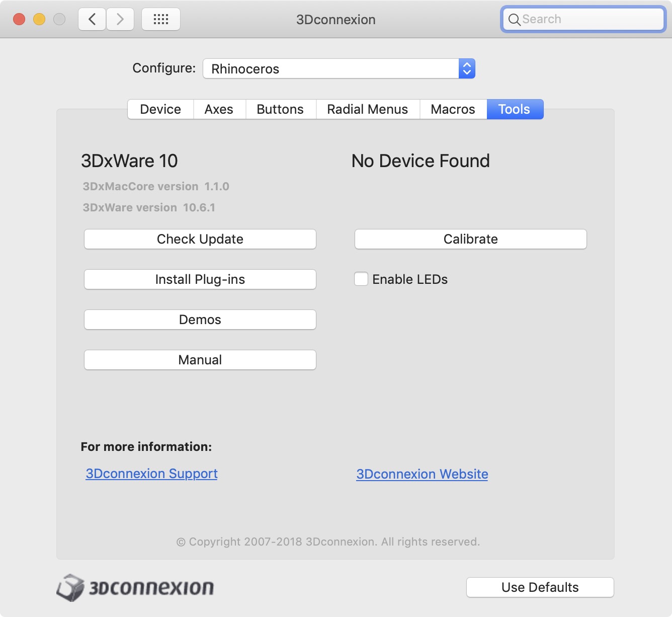Switch to the Axes tab
This screenshot has width=672, height=617.
(x=219, y=109)
